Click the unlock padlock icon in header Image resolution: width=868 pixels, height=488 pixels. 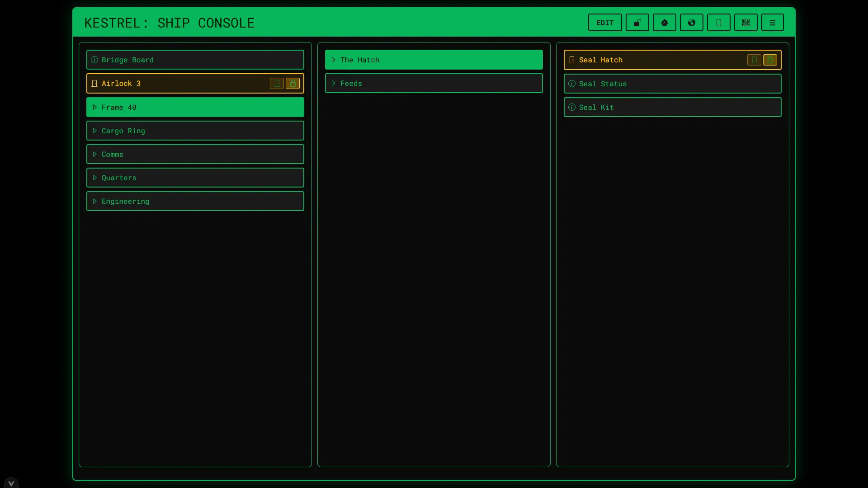point(637,23)
